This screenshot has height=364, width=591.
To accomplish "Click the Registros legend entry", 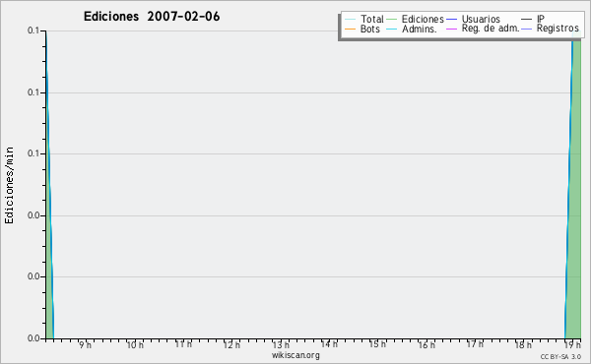I will pos(550,29).
